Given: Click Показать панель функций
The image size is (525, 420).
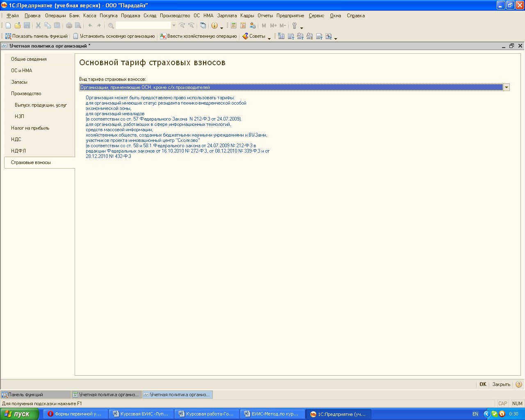Looking at the screenshot, I should 36,36.
